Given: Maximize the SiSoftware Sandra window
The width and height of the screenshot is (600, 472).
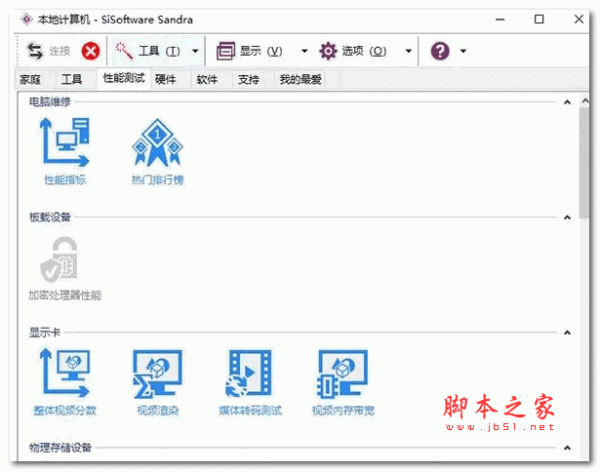Looking at the screenshot, I should (539, 19).
